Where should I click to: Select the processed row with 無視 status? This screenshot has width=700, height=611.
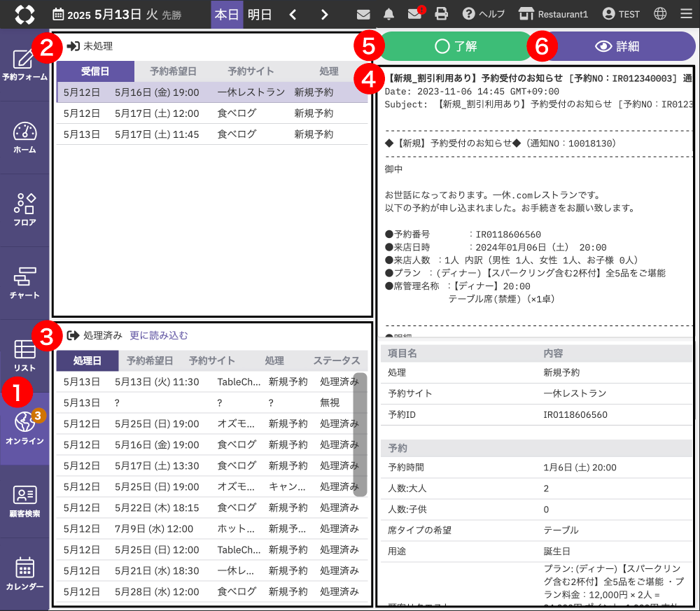pyautogui.click(x=212, y=402)
